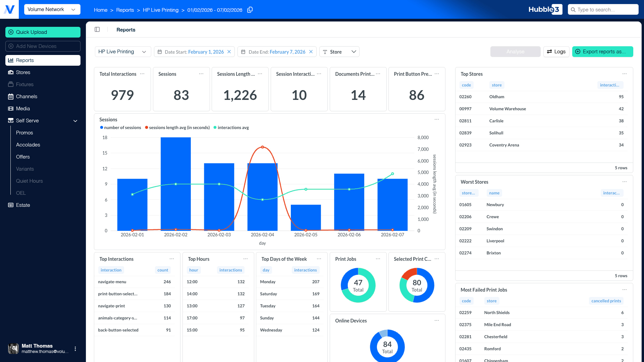Toggle the sidebar panel icon
This screenshot has width=644, height=362.
(97, 29)
